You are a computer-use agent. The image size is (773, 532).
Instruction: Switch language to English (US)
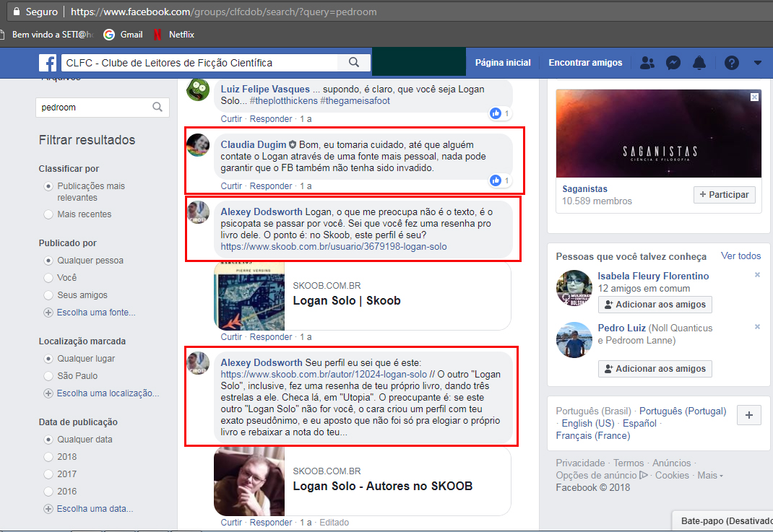(x=587, y=423)
